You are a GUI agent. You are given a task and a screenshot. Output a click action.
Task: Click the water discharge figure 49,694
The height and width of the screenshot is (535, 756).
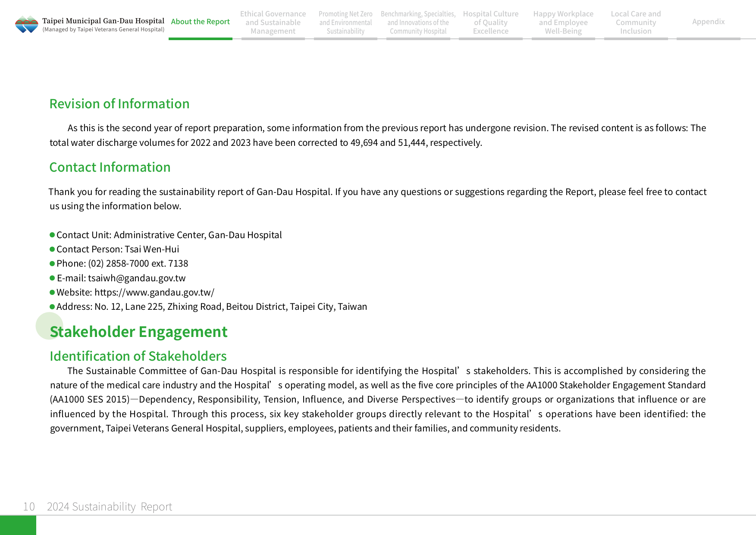coord(364,142)
